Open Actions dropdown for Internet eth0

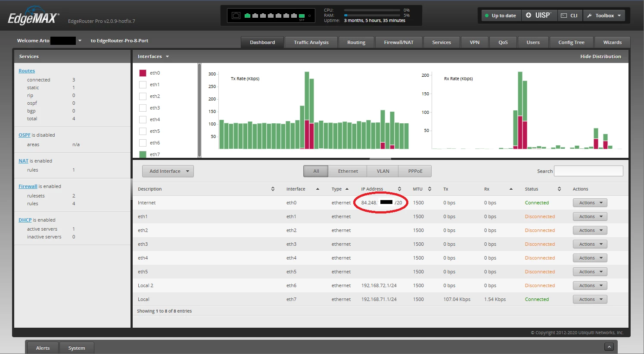(x=590, y=203)
